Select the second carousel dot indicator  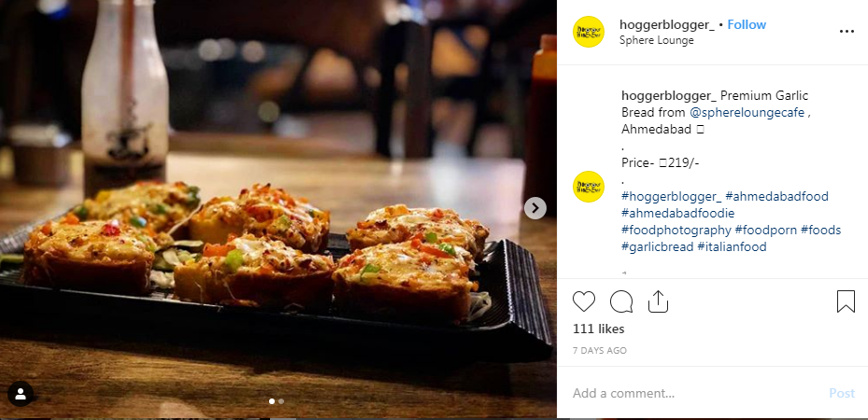pos(281,401)
